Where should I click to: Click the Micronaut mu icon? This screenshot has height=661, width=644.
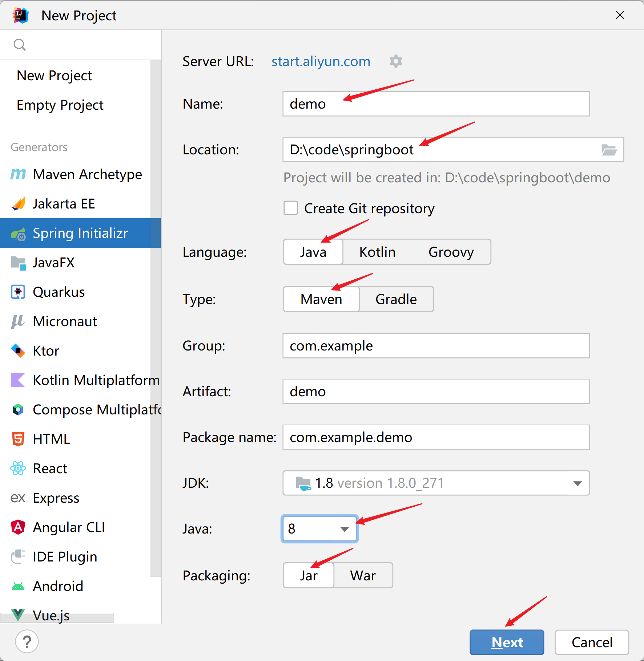pos(18,321)
